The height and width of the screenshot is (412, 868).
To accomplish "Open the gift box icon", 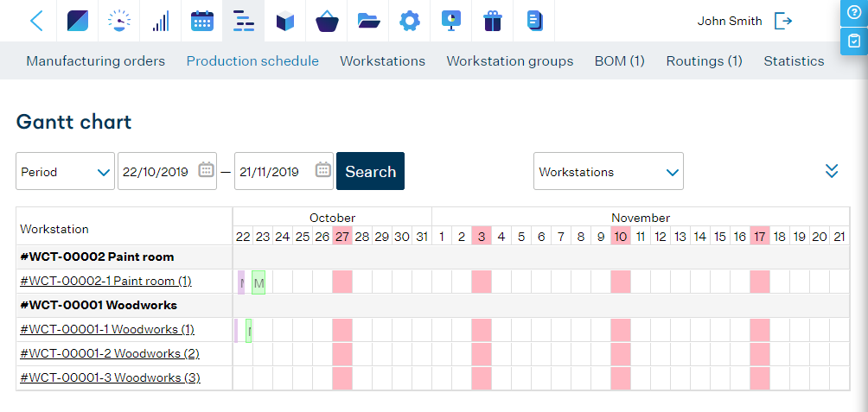I will [492, 21].
